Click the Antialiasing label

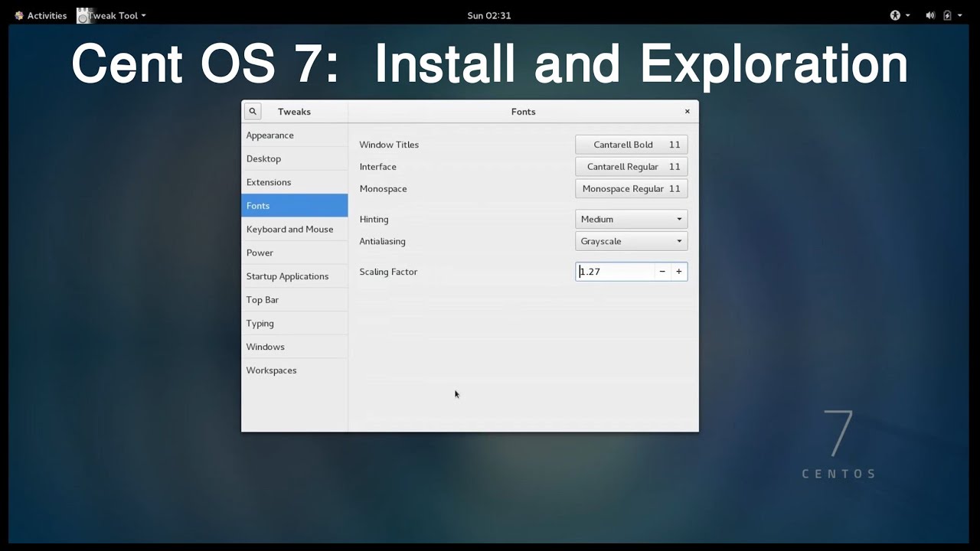point(382,241)
